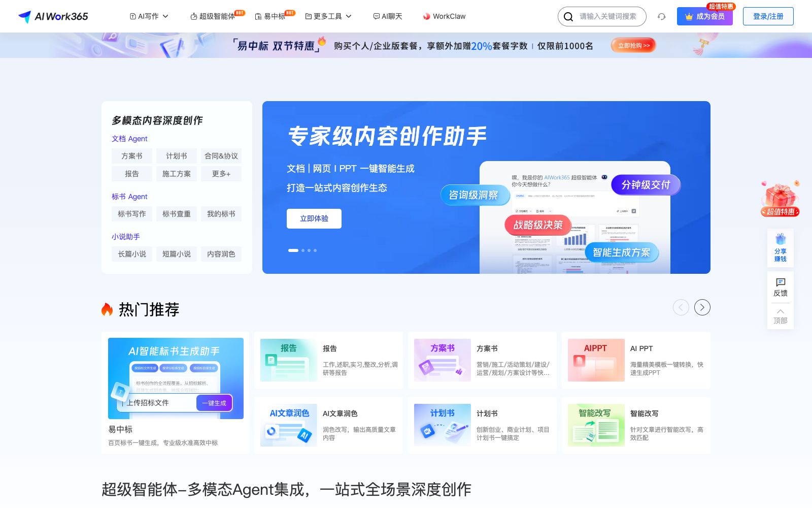The width and height of the screenshot is (812, 508).
Task: Click the 标书查重 tag
Action: pyautogui.click(x=177, y=214)
